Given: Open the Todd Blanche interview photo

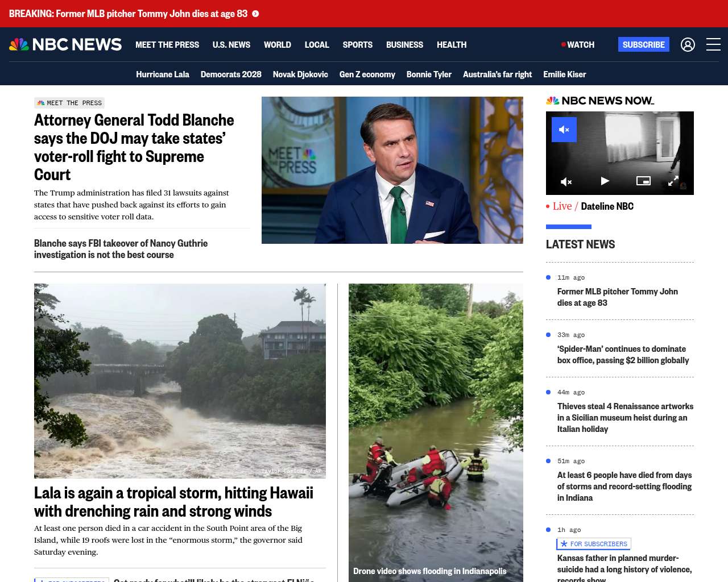Looking at the screenshot, I should (392, 170).
